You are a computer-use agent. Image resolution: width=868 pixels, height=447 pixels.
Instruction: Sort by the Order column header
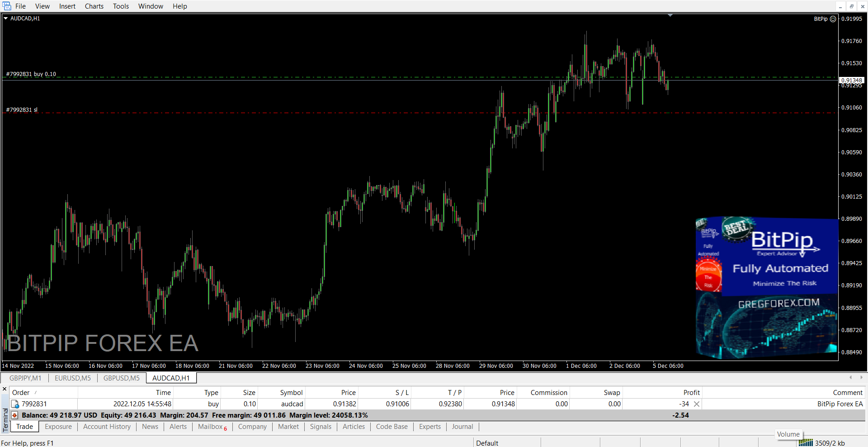[21, 393]
